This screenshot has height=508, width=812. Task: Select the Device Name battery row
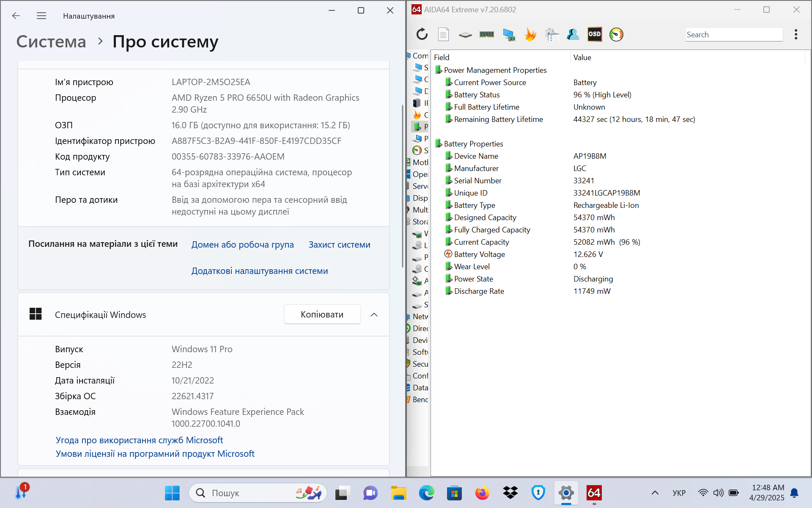617,156
